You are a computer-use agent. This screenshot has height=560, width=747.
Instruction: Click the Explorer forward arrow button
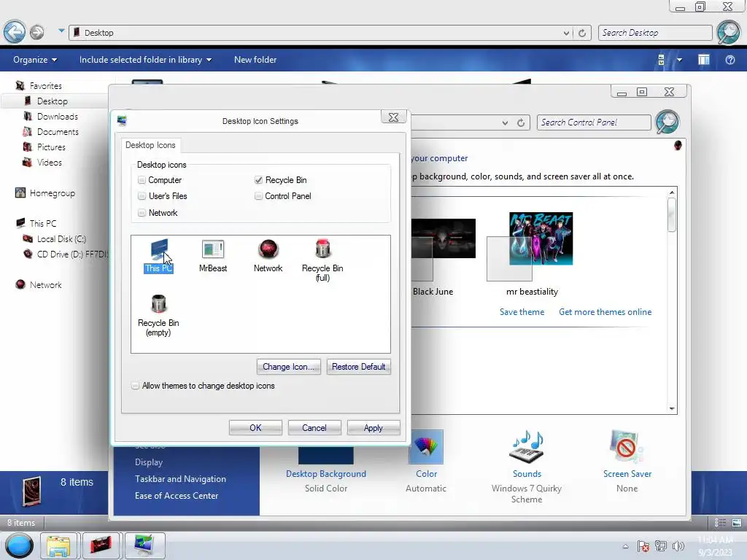(36, 32)
